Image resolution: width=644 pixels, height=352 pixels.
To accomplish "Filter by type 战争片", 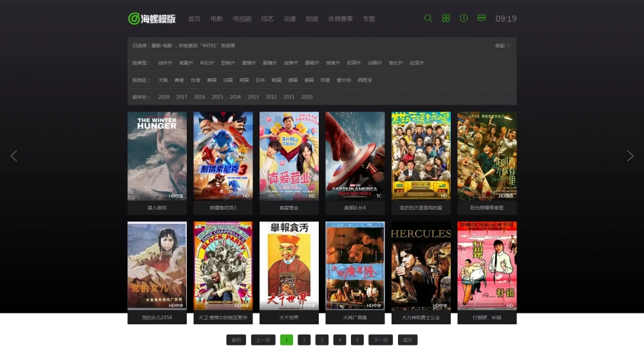I will pyautogui.click(x=291, y=63).
